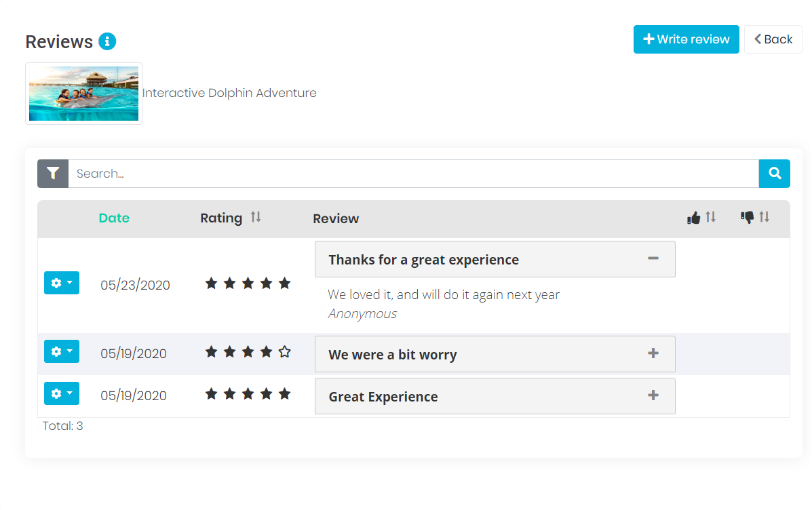This screenshot has height=510, width=812.
Task: Click five-star rating of 05/23/2020 review
Action: (248, 283)
